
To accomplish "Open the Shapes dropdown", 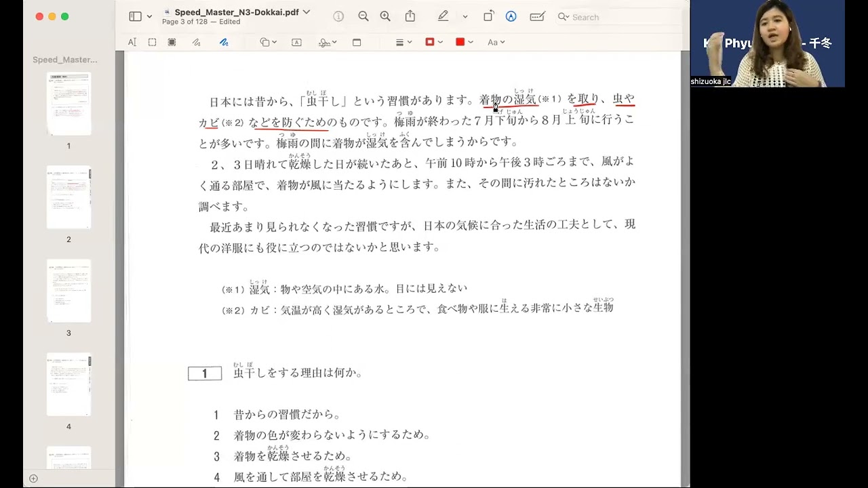I will point(268,42).
